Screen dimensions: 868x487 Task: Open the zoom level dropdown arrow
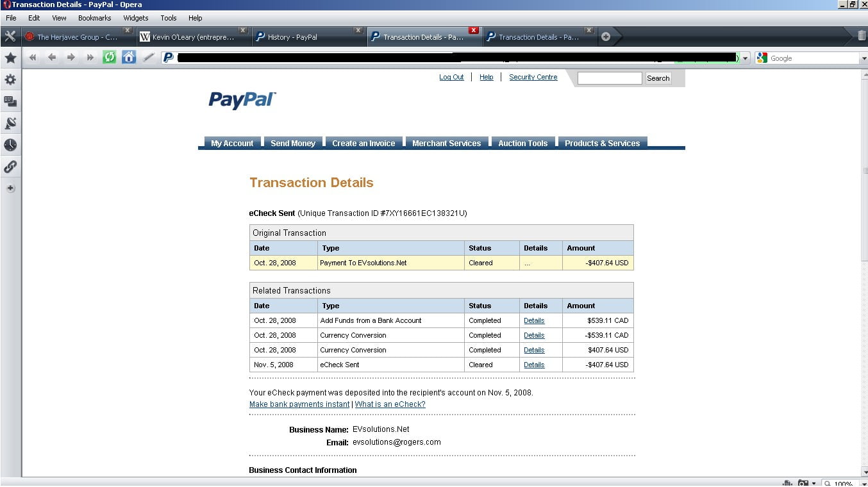point(864,483)
